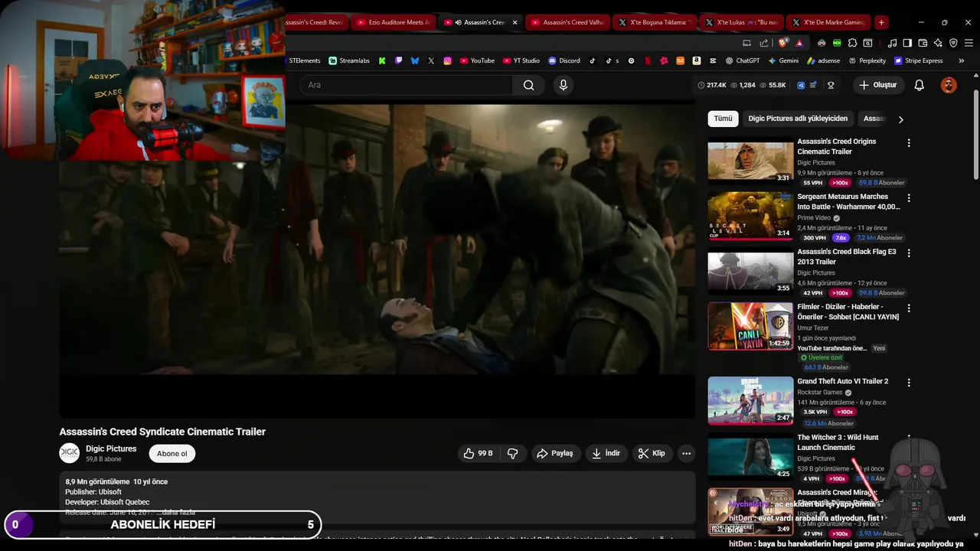Activate voice search microphone icon
The height and width of the screenshot is (551, 980).
tap(563, 85)
